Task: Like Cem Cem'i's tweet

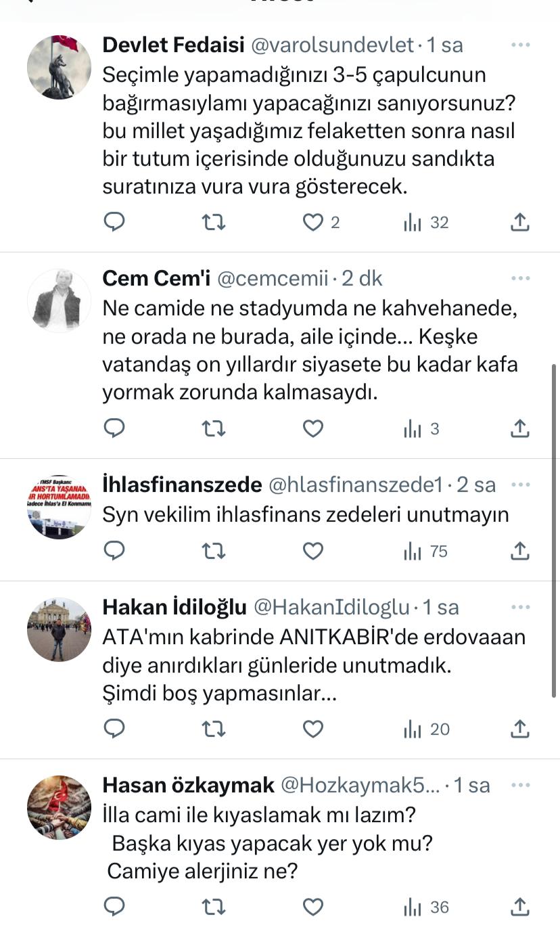Action: coord(312,428)
